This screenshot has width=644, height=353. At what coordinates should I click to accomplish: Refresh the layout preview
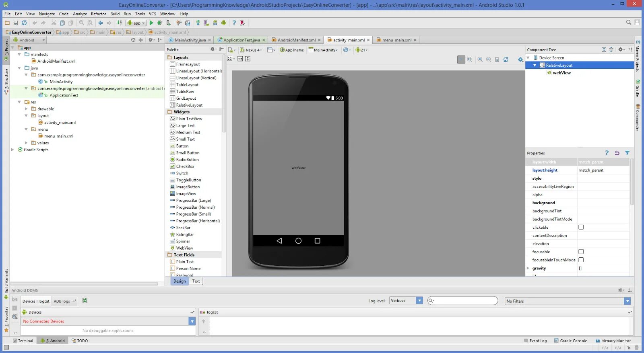(506, 59)
